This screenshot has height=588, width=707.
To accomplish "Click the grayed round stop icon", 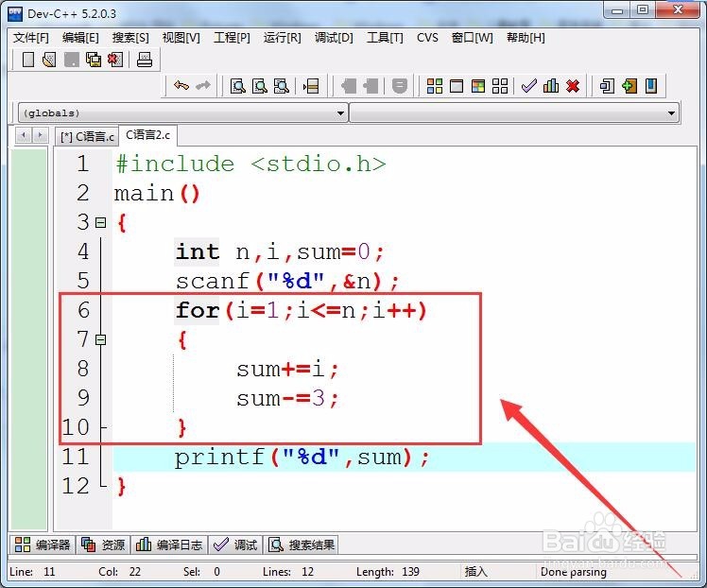I will (x=400, y=86).
